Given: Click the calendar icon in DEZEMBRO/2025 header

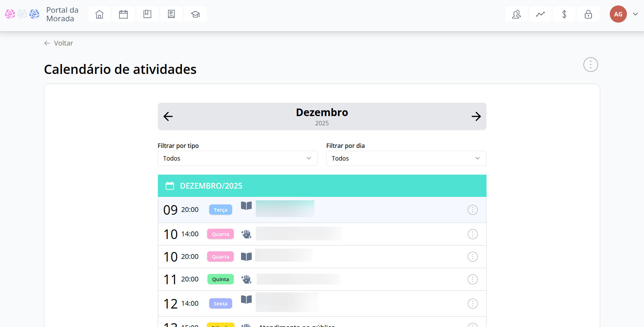Looking at the screenshot, I should tap(170, 186).
